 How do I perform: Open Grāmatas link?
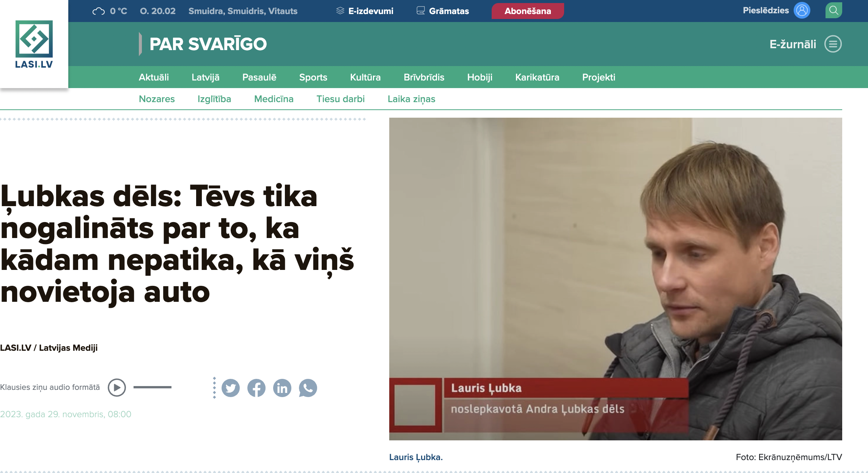point(443,11)
